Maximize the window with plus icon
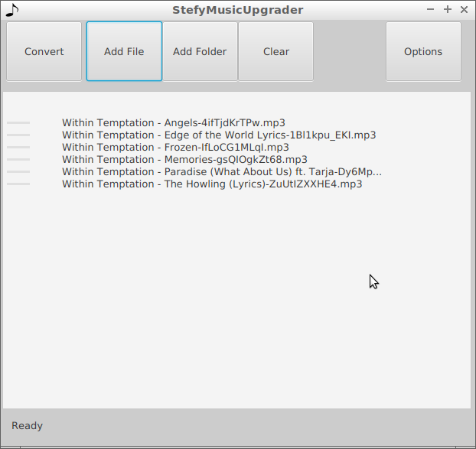This screenshot has height=449, width=476. 448,9
